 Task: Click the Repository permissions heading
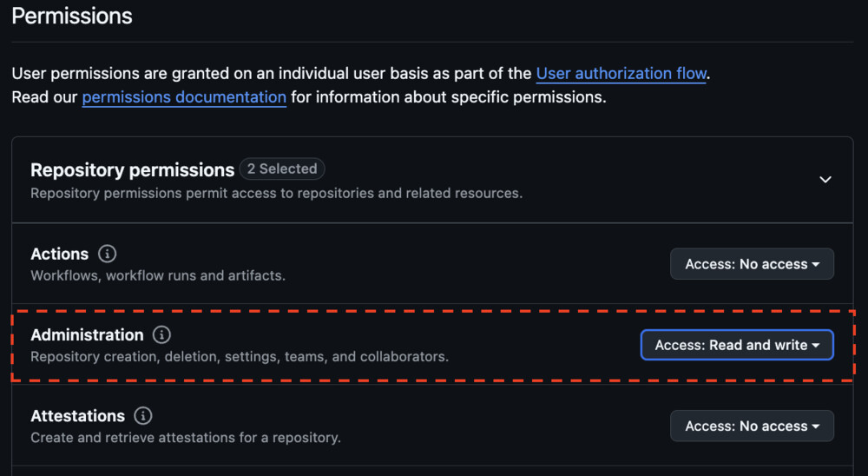[x=132, y=170]
